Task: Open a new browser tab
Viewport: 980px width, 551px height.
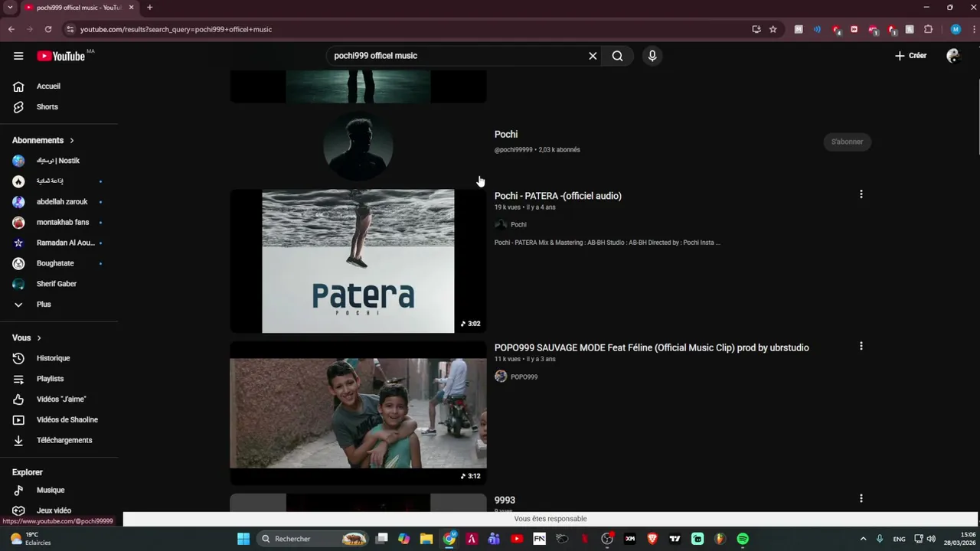Action: (x=149, y=8)
